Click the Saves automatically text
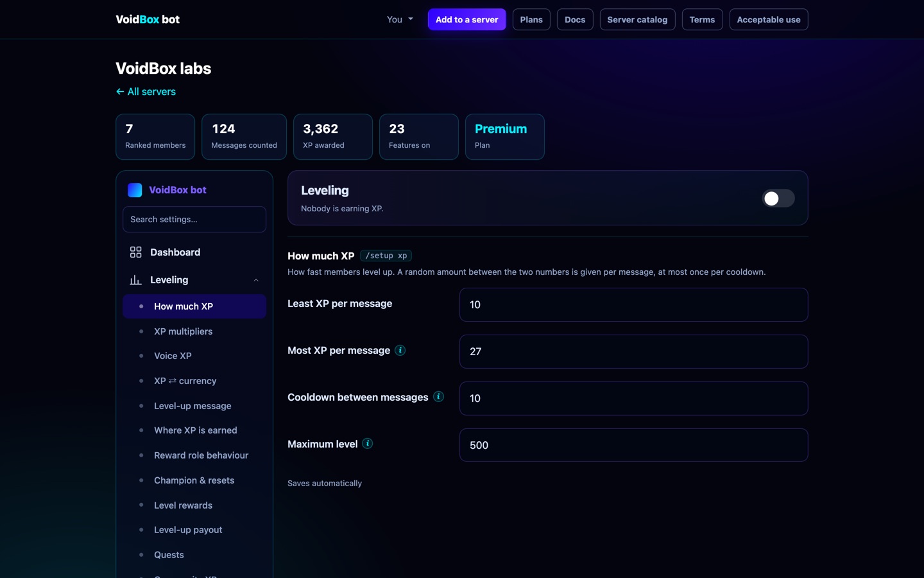The height and width of the screenshot is (578, 924). click(325, 483)
